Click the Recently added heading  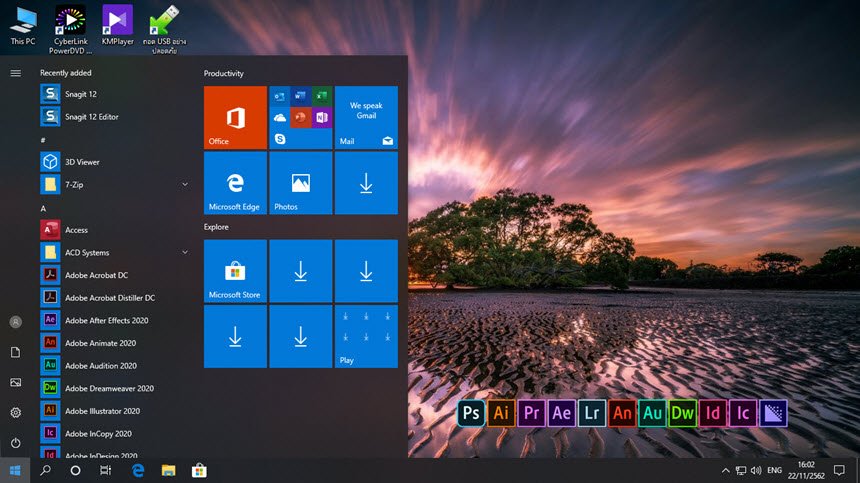pos(66,73)
